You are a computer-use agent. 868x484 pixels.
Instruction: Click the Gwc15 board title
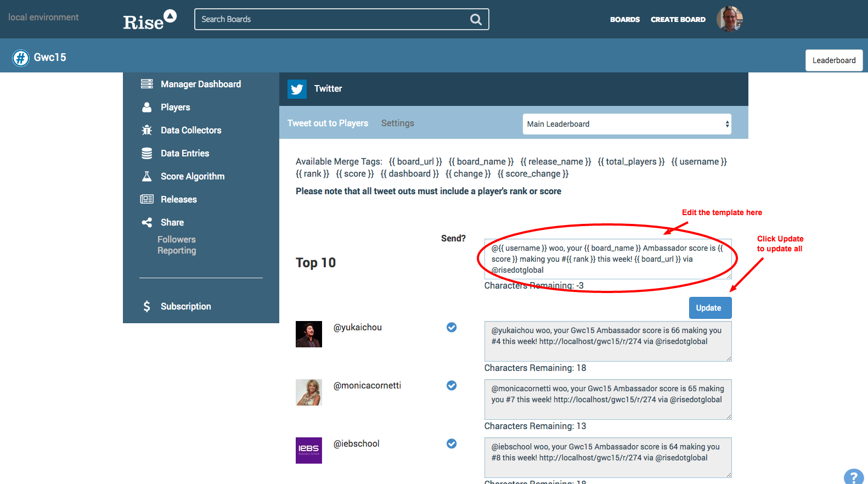pyautogui.click(x=50, y=57)
